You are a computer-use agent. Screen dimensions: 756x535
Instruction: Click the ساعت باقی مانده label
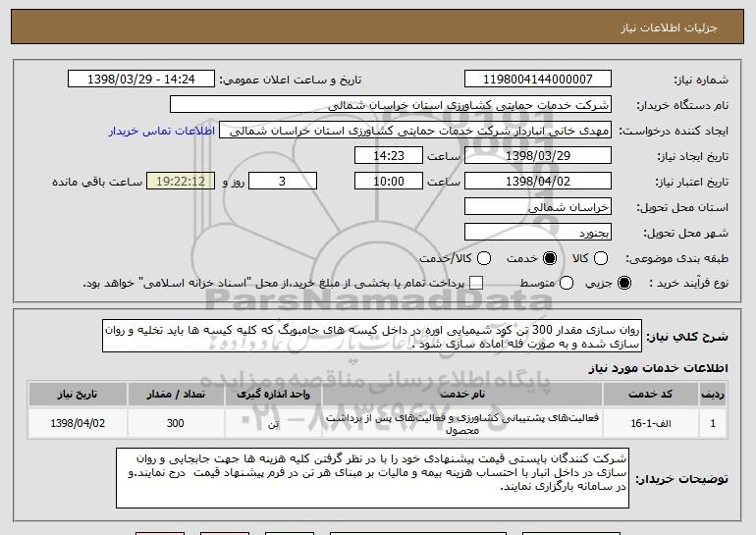click(97, 182)
